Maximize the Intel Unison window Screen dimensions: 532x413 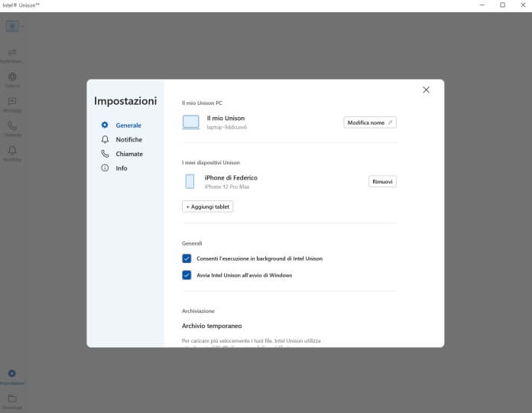coord(502,5)
